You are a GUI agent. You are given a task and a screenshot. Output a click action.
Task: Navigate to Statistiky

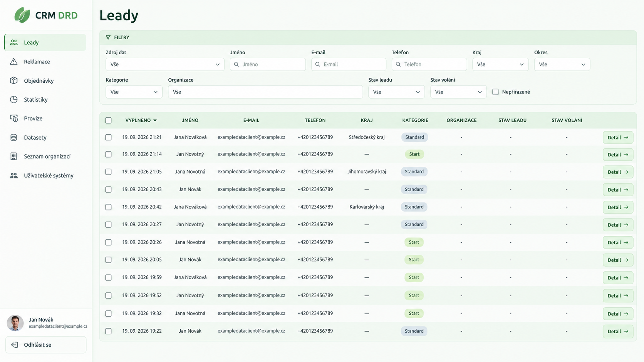point(45,99)
